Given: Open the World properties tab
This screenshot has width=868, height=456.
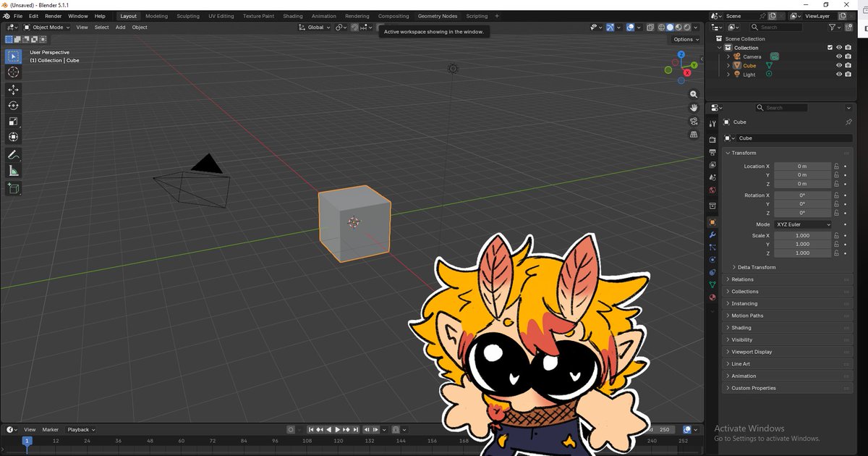Looking at the screenshot, I should click(x=712, y=190).
